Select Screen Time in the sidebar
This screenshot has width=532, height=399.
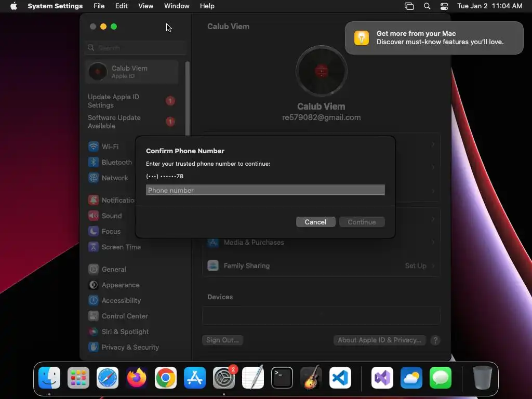pyautogui.click(x=115, y=247)
